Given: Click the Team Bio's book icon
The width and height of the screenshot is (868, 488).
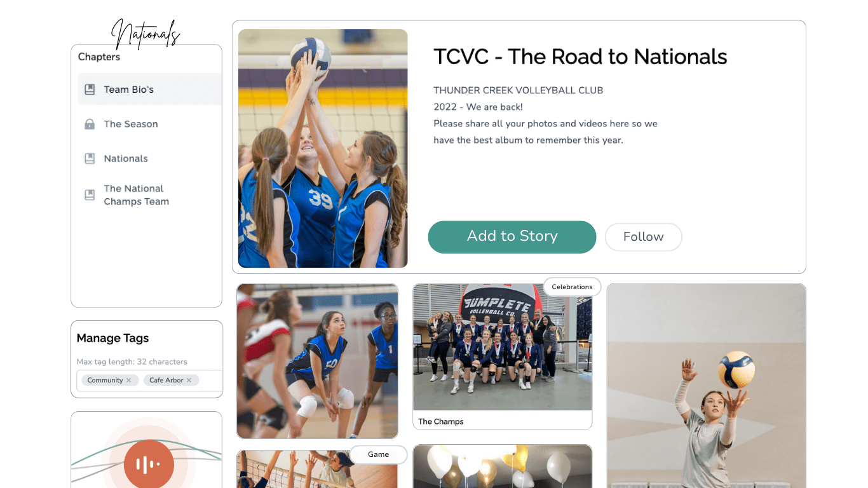Looking at the screenshot, I should [x=90, y=90].
